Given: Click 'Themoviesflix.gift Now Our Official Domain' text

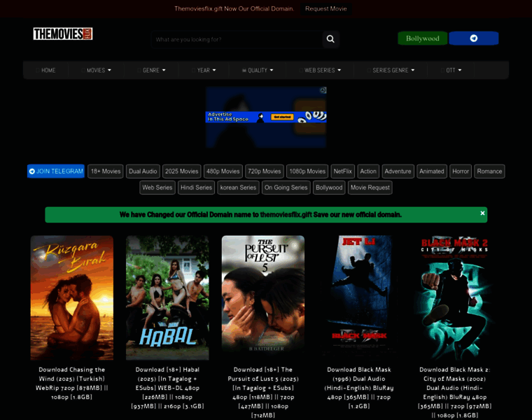Looking at the screenshot, I should coord(234,9).
